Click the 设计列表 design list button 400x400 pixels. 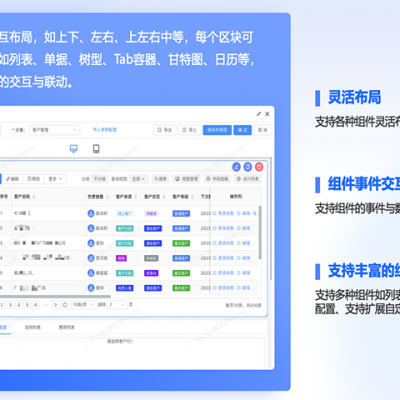pos(248,179)
